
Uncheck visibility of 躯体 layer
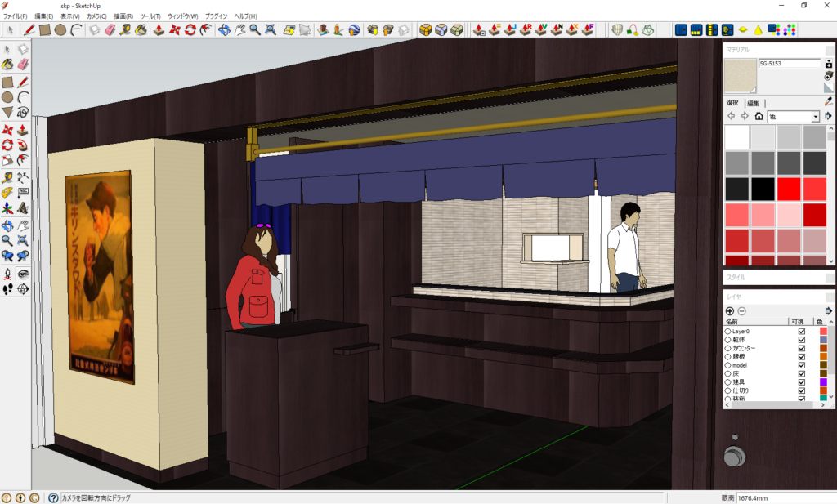coord(801,340)
